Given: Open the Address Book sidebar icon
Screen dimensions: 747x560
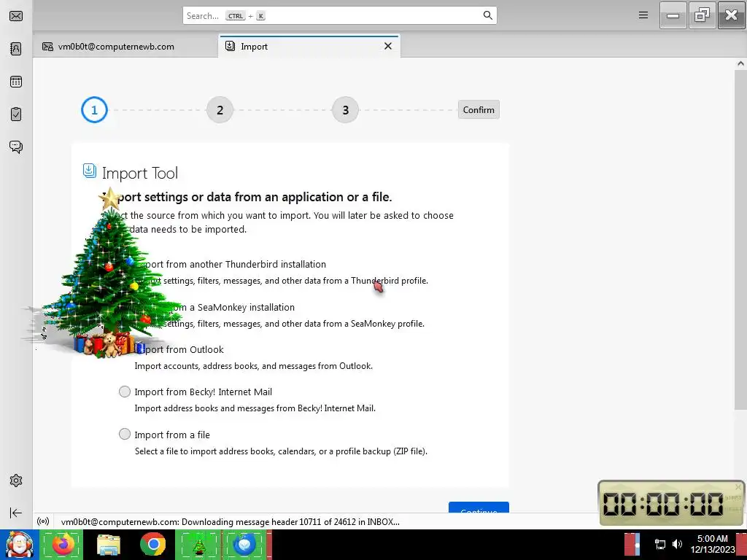Looking at the screenshot, I should 16,49.
